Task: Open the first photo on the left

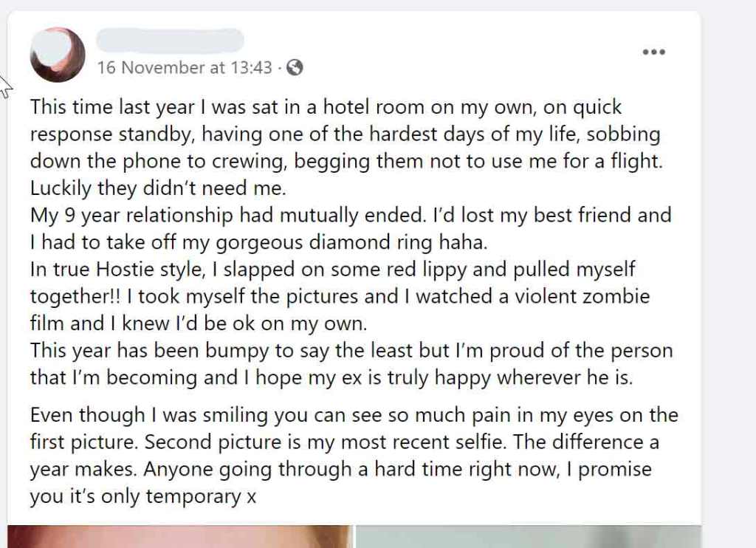Action: (x=180, y=537)
